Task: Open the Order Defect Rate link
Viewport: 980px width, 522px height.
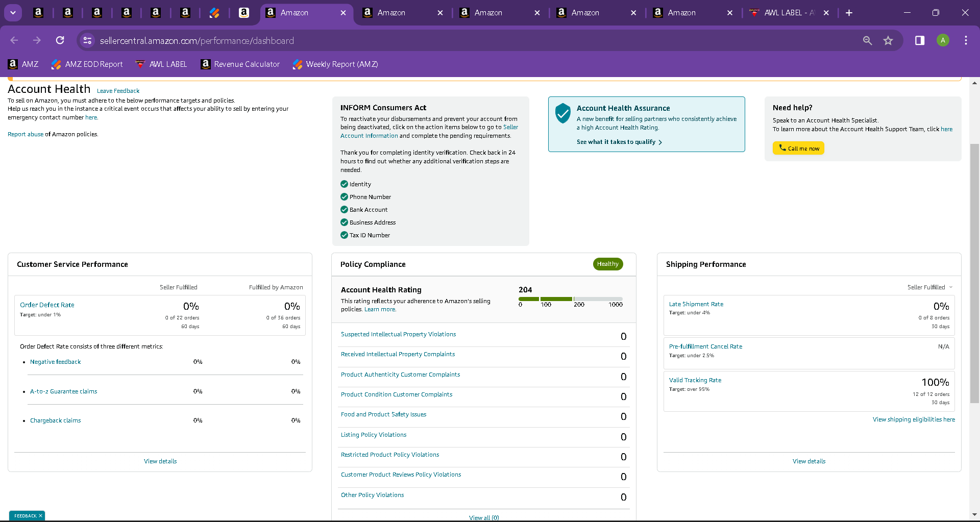Action: 47,305
